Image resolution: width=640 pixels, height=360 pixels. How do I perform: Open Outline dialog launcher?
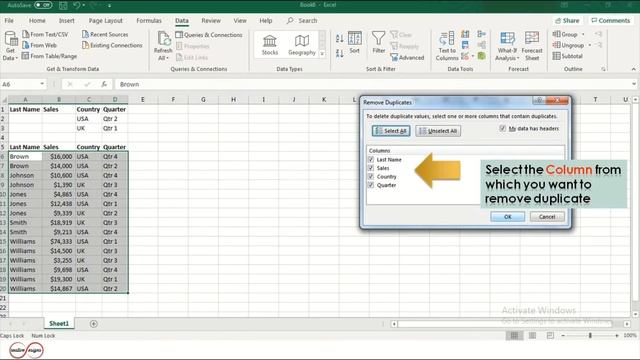click(603, 69)
